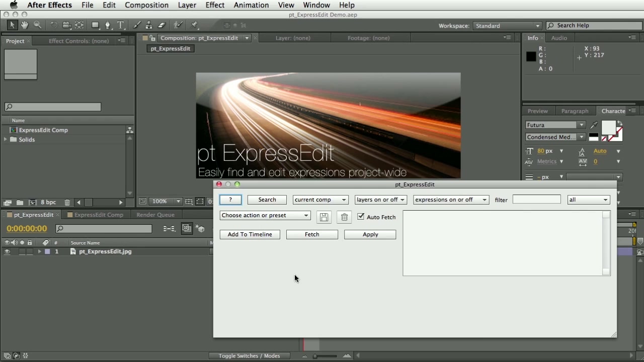Click the text fill color swatch
Screen dimensions: 644x362
click(x=608, y=127)
